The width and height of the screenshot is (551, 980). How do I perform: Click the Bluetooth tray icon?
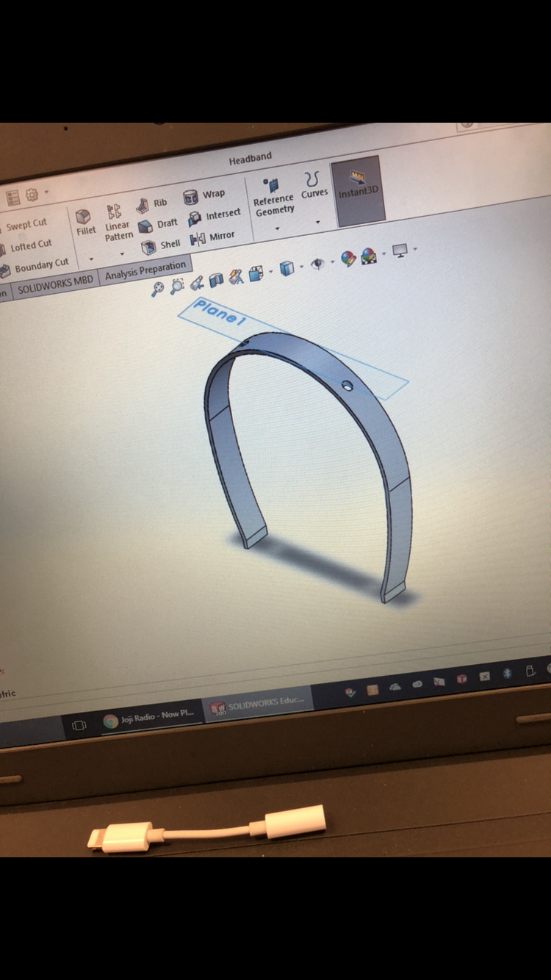tap(507, 674)
